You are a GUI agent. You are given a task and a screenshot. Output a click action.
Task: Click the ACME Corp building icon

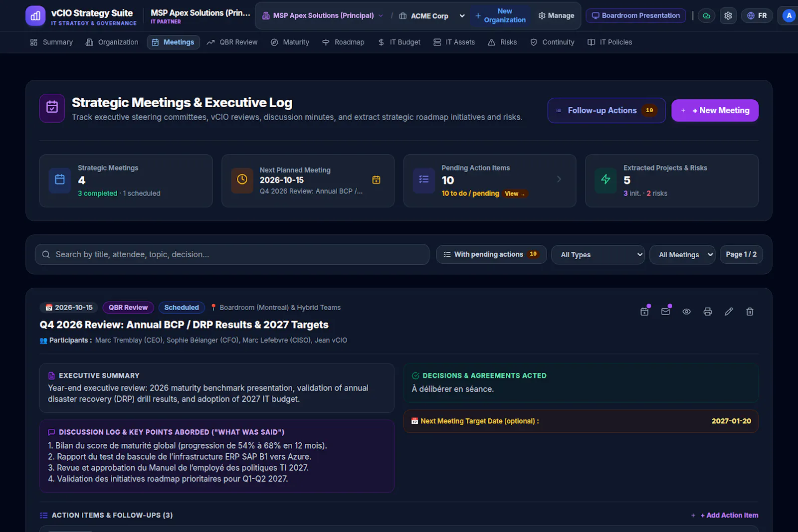click(403, 16)
